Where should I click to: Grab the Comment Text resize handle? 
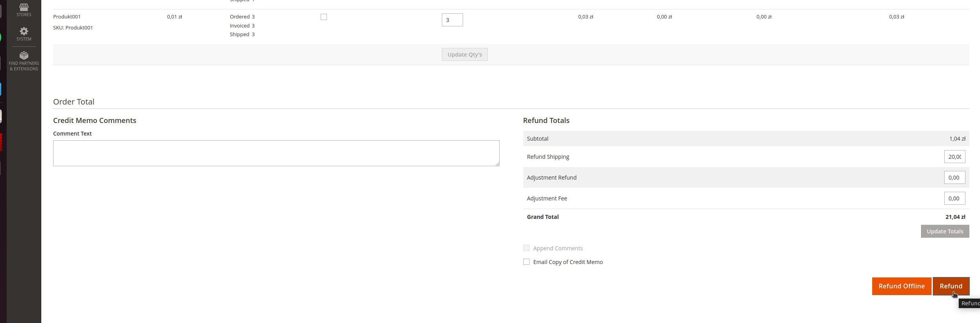[x=497, y=164]
